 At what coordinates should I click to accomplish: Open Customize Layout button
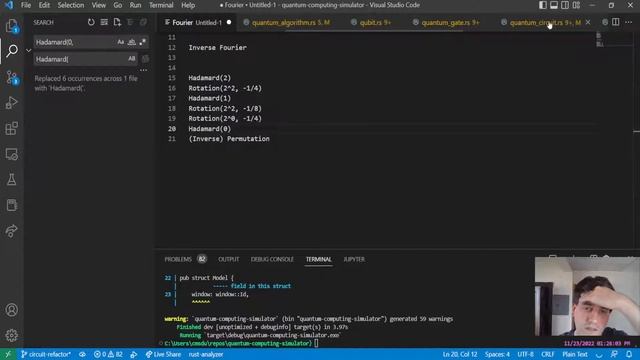(x=576, y=5)
